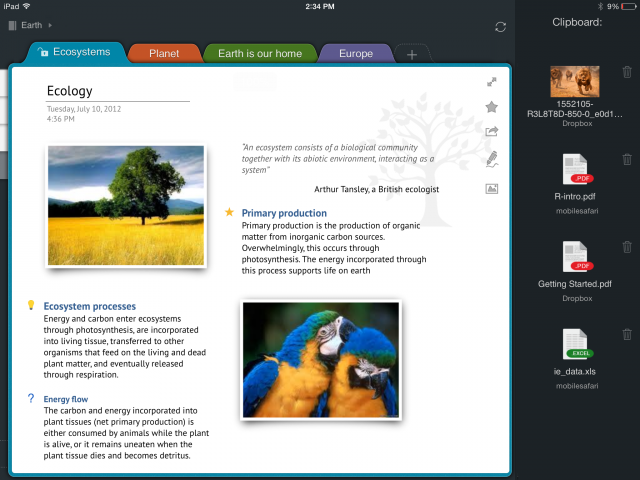Image resolution: width=640 pixels, height=480 pixels.
Task: Tap the Getting Started.pdf file icon
Action: coord(576,257)
